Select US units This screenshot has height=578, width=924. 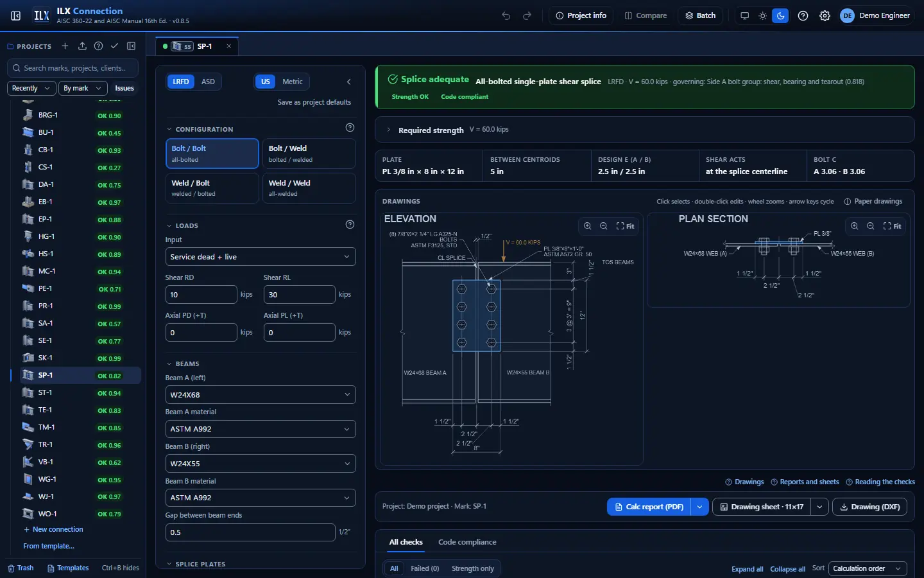point(266,82)
